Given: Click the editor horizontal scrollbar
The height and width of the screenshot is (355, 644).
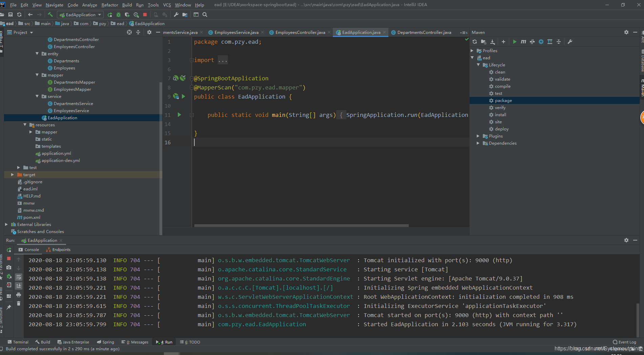Looking at the screenshot, I should 301,225.
